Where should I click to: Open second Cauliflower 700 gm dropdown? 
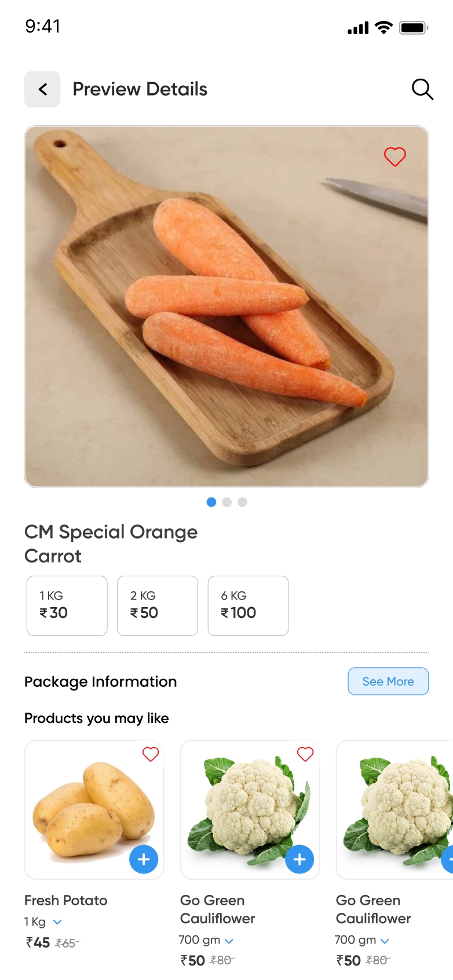[385, 941]
